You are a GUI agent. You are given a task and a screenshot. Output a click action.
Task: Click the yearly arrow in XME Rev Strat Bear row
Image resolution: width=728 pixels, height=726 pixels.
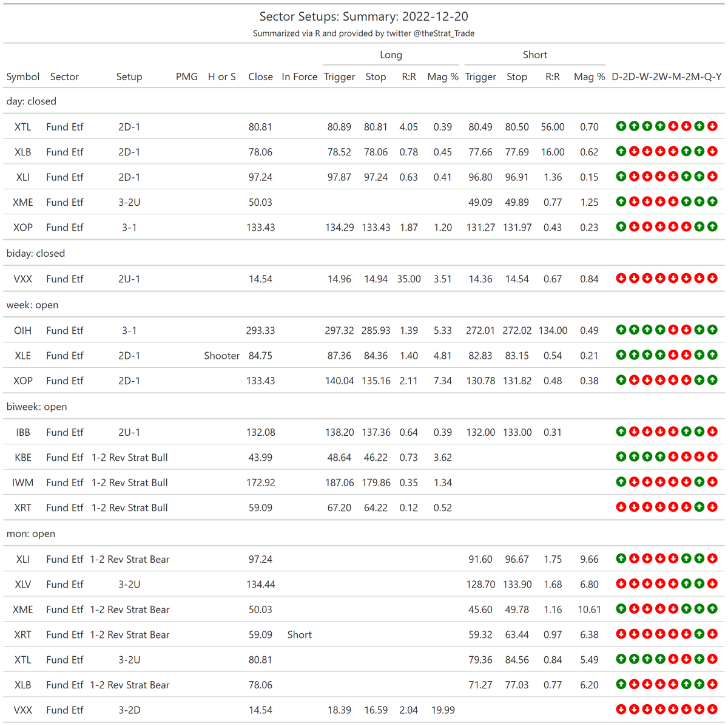(713, 609)
